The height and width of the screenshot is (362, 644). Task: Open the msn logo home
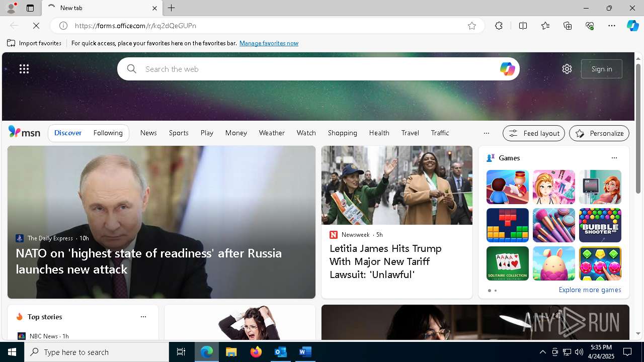click(x=24, y=132)
